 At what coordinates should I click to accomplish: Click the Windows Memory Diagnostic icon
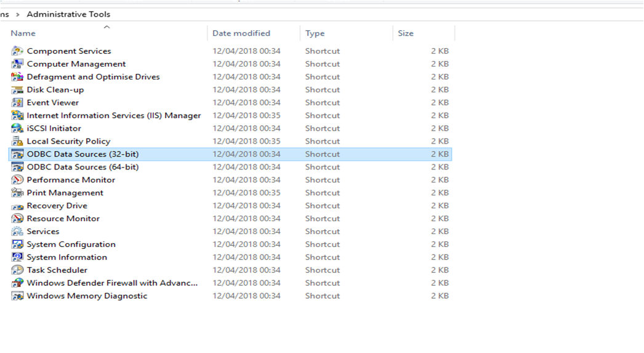coord(17,296)
